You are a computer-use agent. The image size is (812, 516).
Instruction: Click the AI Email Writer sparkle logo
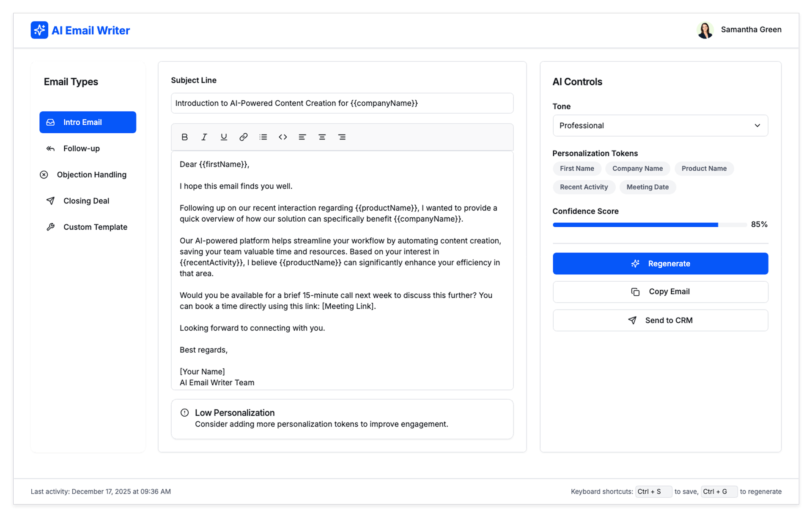pos(39,30)
